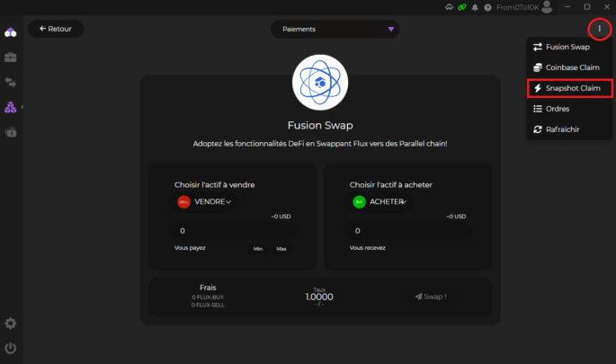
Task: Expand the Paiements dropdown
Action: click(335, 29)
